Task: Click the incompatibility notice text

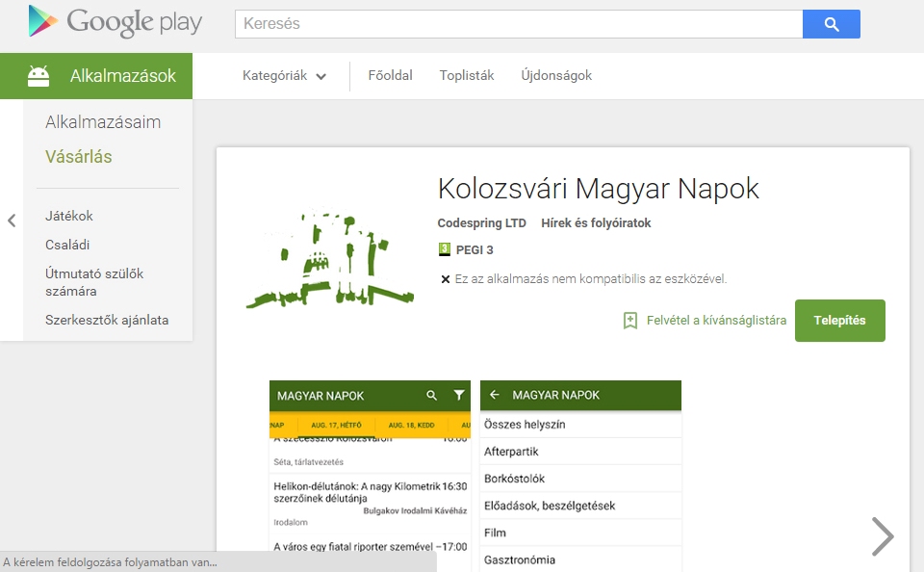Action: (x=590, y=279)
